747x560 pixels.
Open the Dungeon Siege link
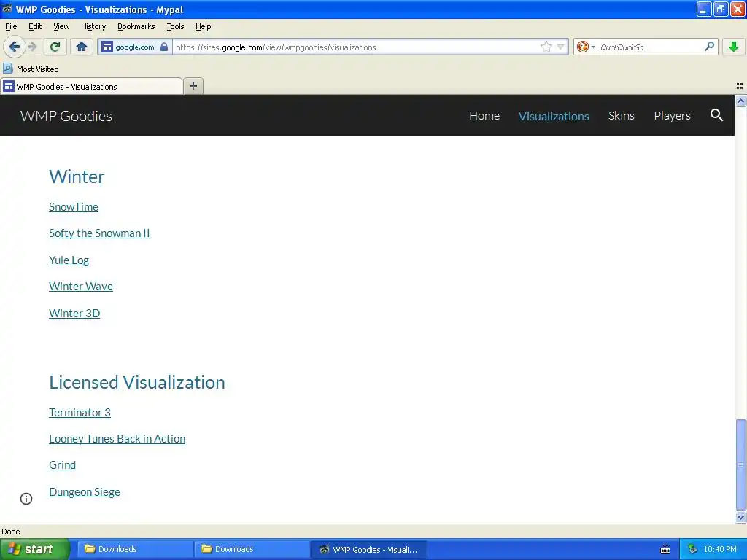pyautogui.click(x=85, y=492)
